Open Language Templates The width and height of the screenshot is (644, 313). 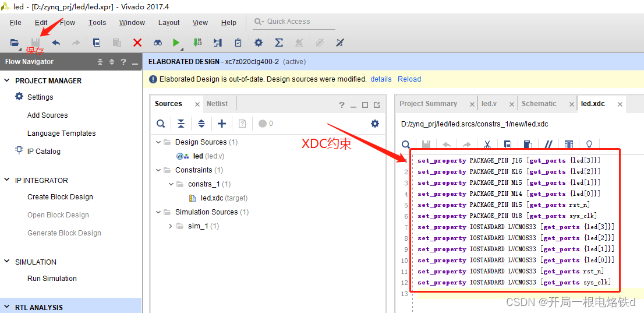(x=61, y=133)
